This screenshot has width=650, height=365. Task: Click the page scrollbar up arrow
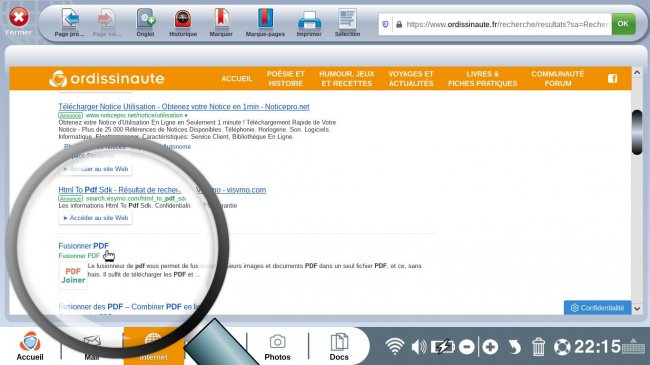pyautogui.click(x=637, y=73)
